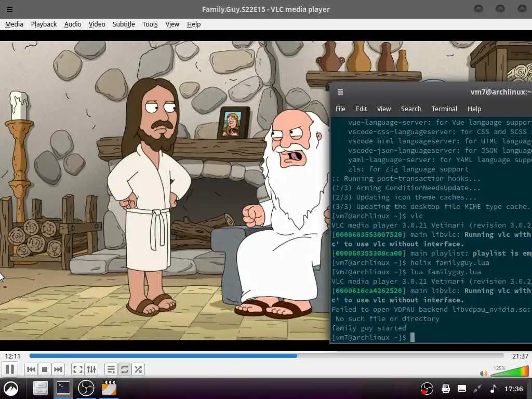Viewport: 532px width, 399px height.
Task: Stop playback with the stop button
Action: point(45,369)
